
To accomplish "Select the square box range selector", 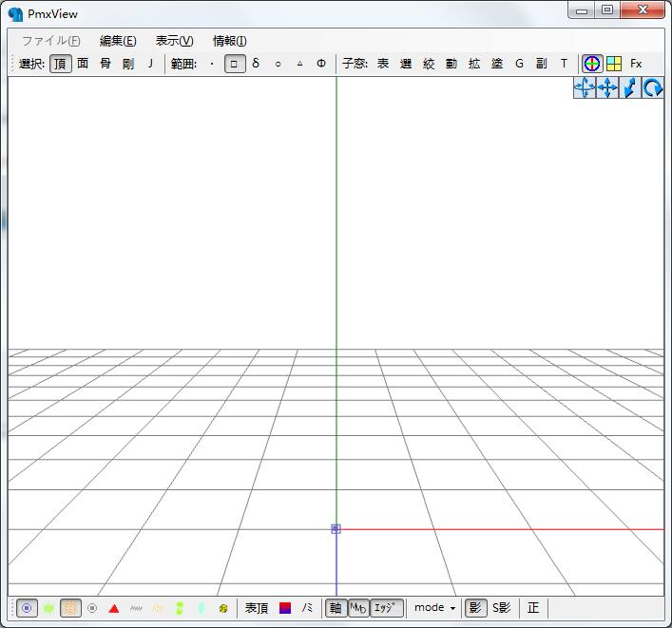I will 234,64.
